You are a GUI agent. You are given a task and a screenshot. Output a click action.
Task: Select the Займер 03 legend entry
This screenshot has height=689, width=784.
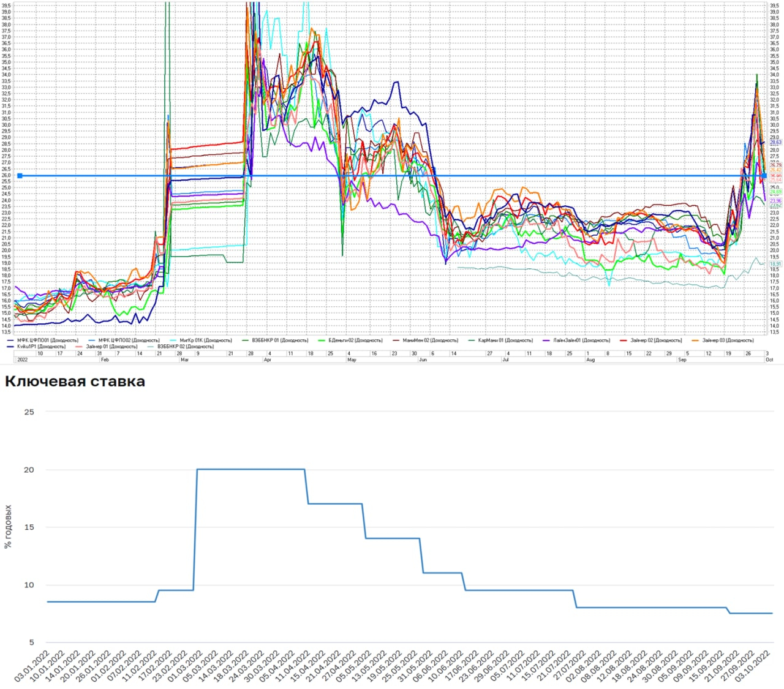pos(723,340)
